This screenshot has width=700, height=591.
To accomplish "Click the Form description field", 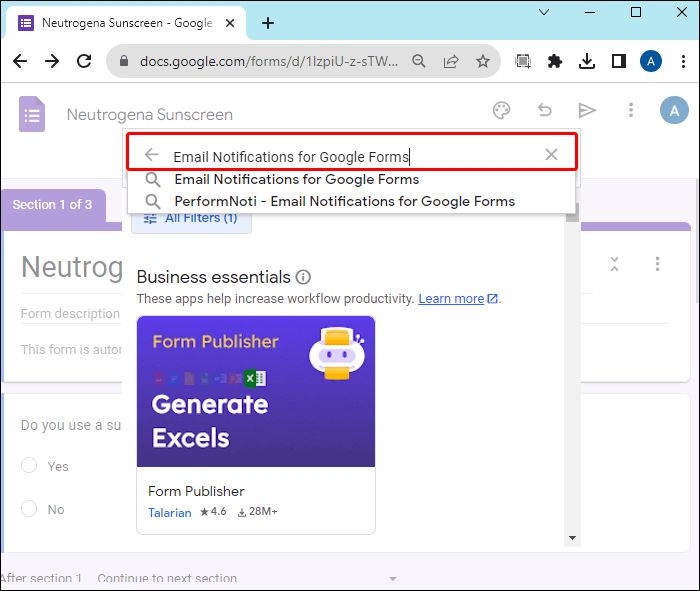I will tap(70, 314).
